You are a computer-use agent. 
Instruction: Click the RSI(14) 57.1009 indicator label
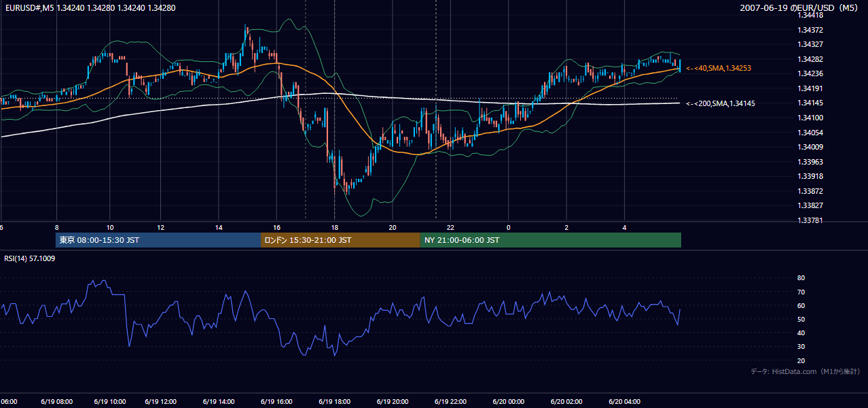(30, 258)
